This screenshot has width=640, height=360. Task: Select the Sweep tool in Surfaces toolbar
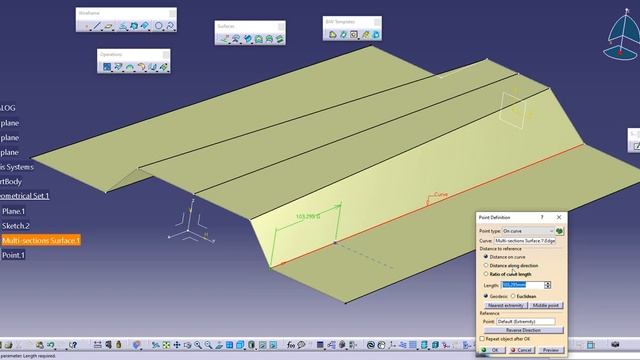click(x=248, y=39)
